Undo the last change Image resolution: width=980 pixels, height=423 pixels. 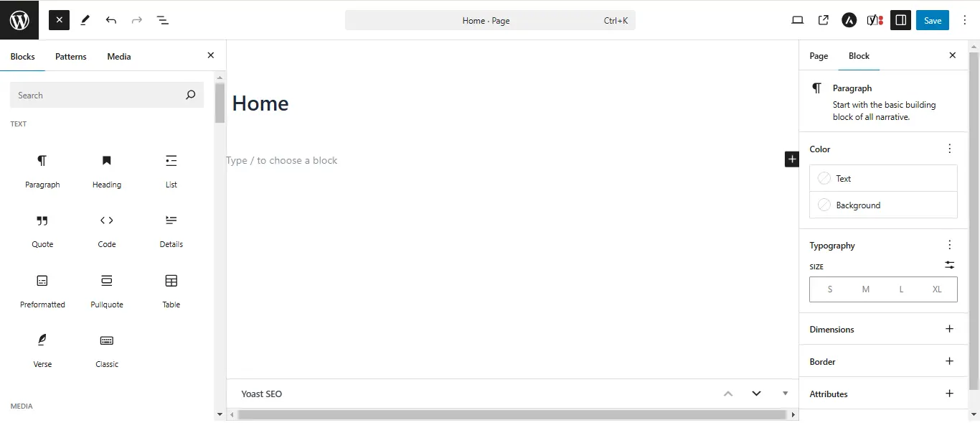pos(111,20)
